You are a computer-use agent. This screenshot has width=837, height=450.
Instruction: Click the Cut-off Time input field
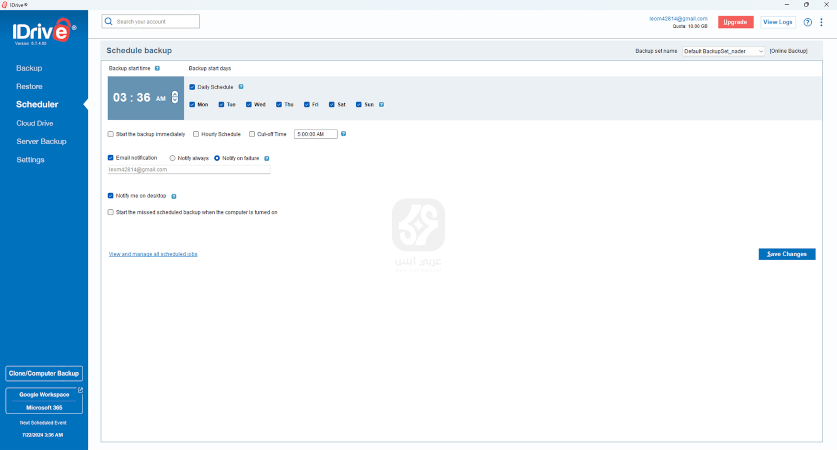[315, 133]
